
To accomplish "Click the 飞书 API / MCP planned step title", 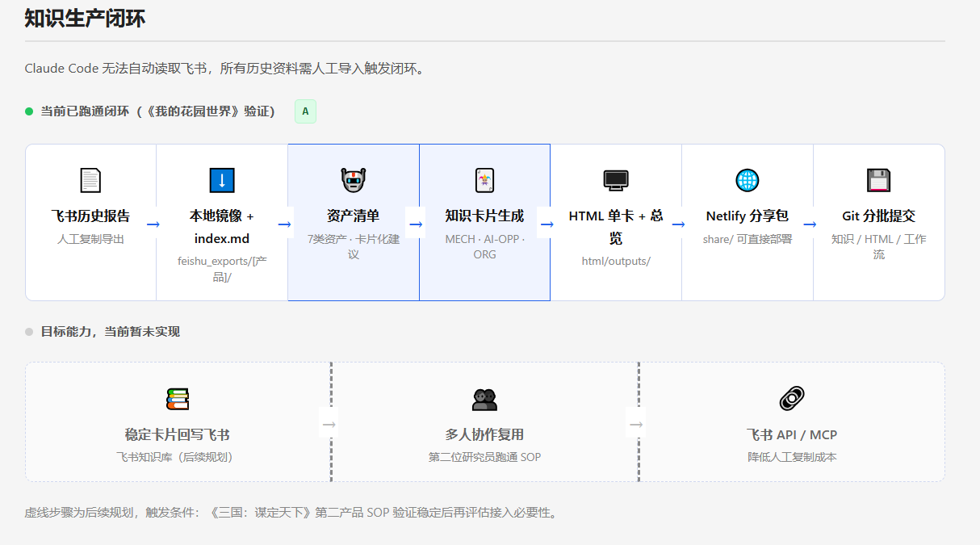I will (792, 435).
